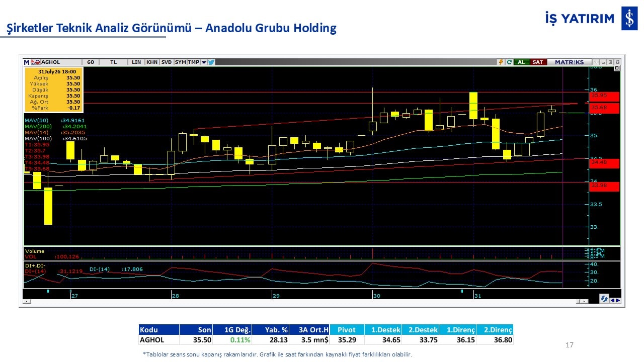The image size is (644, 362).
Task: Click the Pivot column header
Action: click(347, 330)
